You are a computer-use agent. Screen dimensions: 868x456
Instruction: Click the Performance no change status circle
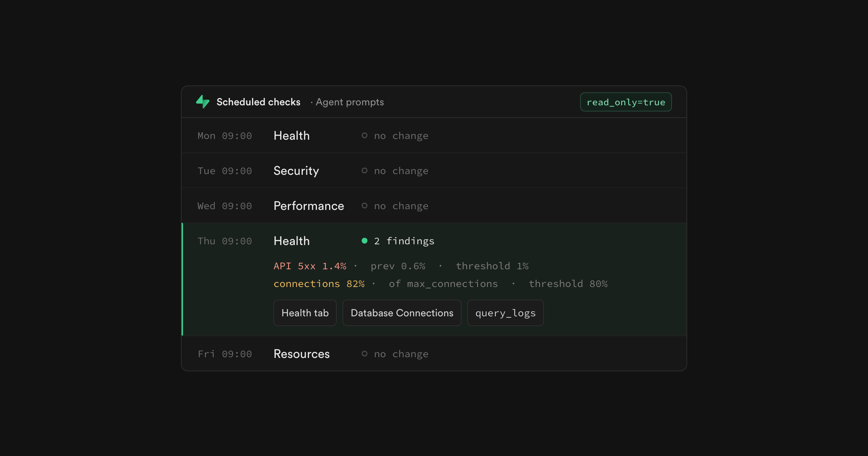(365, 206)
